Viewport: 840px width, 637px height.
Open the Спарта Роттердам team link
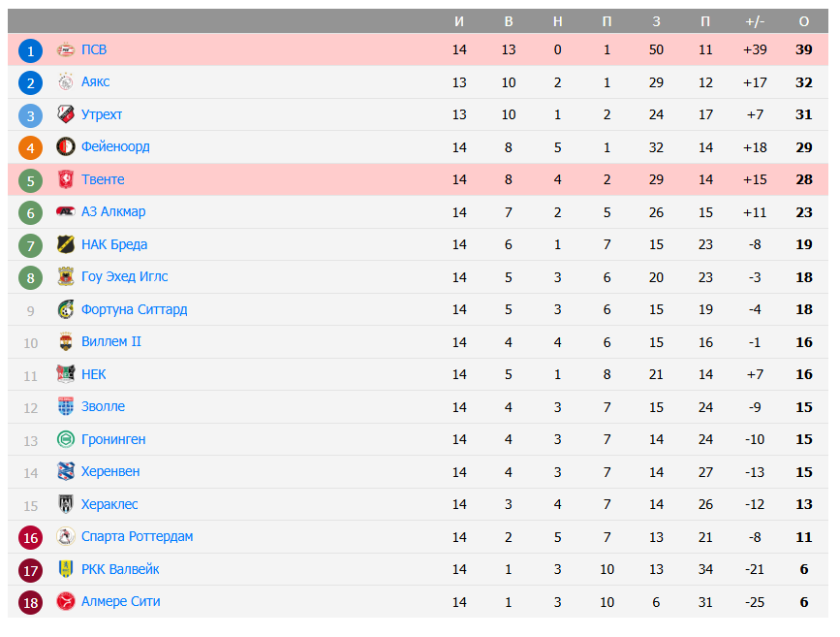point(137,537)
